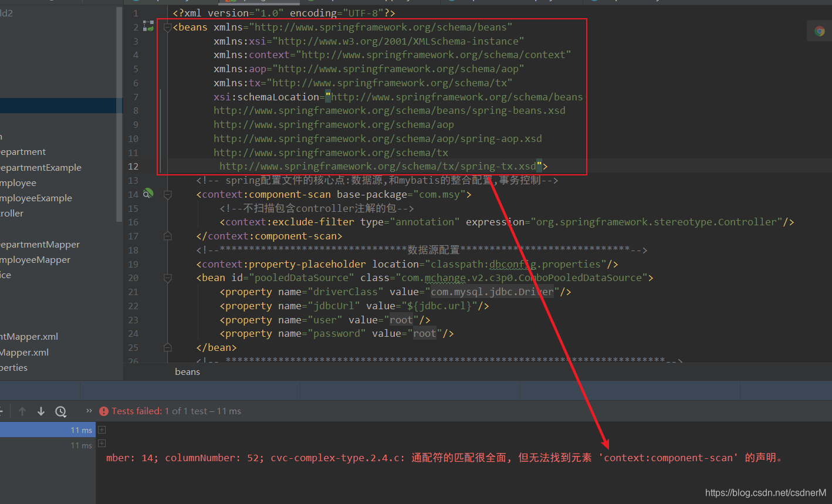
Task: Open the file in Chrome browser icon
Action: (820, 31)
